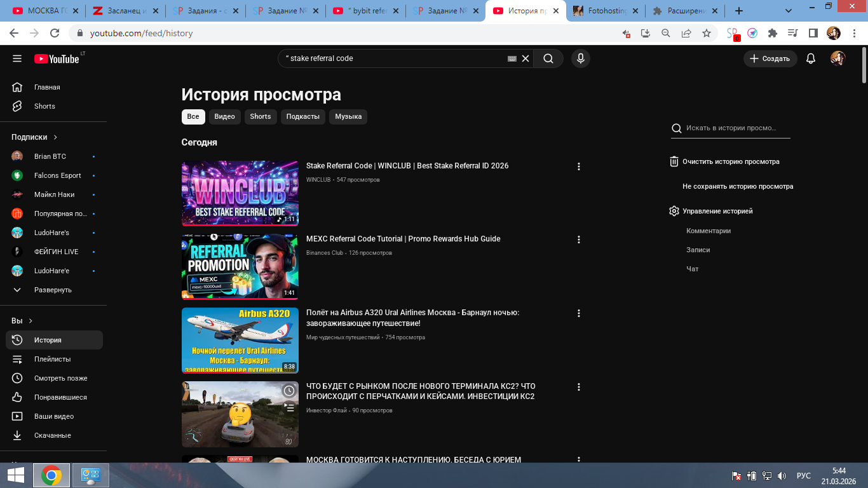Image resolution: width=868 pixels, height=488 pixels.
Task: Open the browser media controls icon
Action: (x=792, y=33)
